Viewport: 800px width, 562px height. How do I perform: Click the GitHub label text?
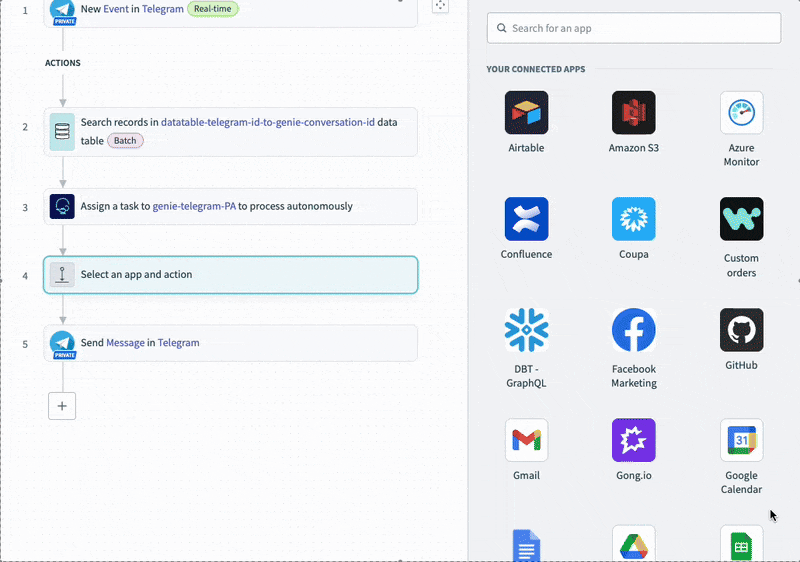coord(741,365)
